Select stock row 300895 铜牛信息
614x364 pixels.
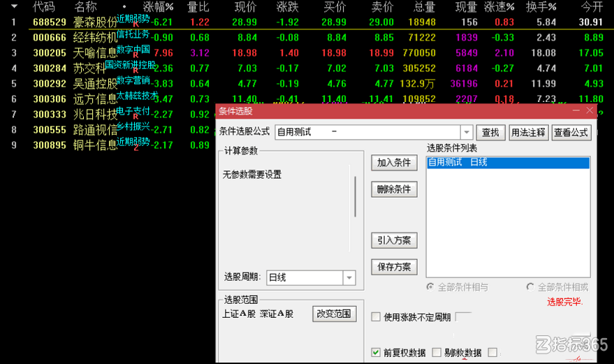click(108, 145)
